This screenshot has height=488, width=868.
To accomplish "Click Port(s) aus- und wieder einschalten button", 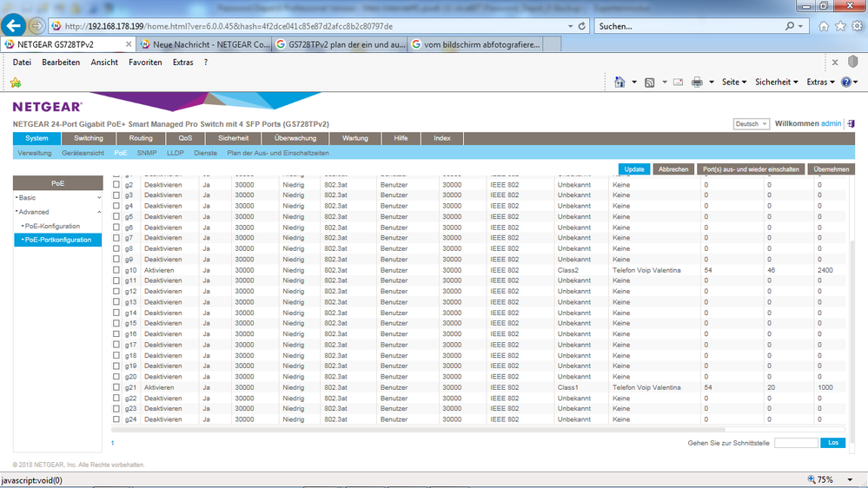I will click(751, 169).
